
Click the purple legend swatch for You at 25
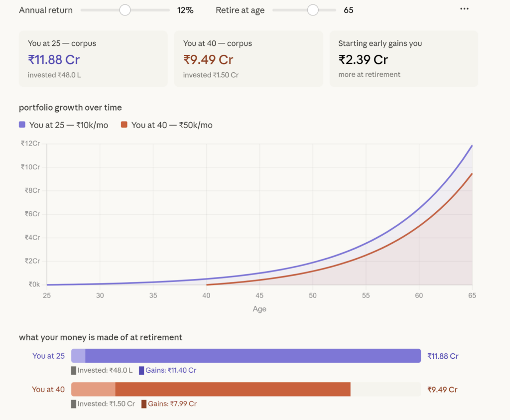point(22,125)
